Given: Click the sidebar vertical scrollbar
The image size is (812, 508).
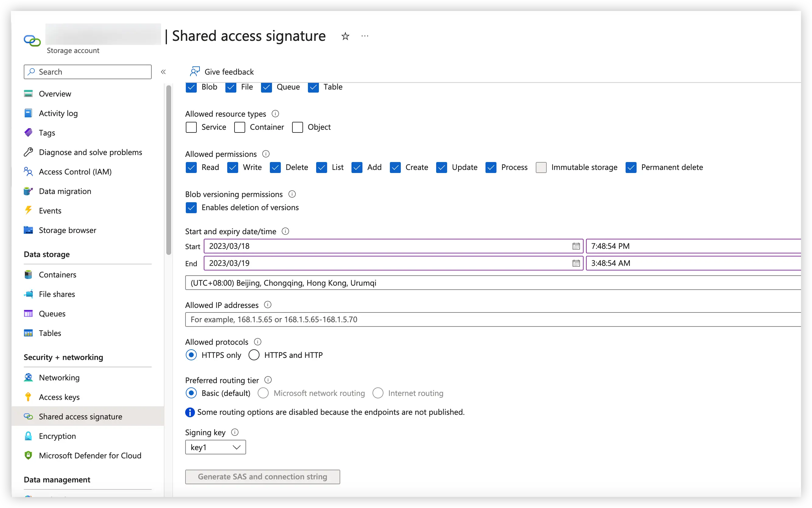Looking at the screenshot, I should tap(169, 170).
